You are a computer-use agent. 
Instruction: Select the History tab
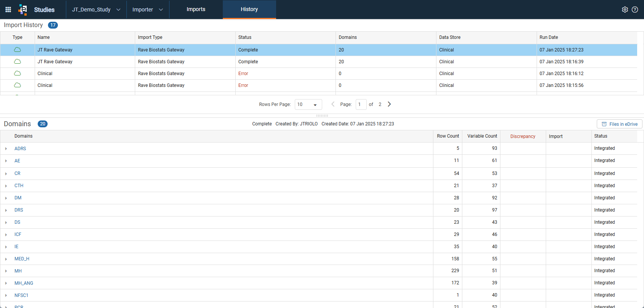[249, 10]
